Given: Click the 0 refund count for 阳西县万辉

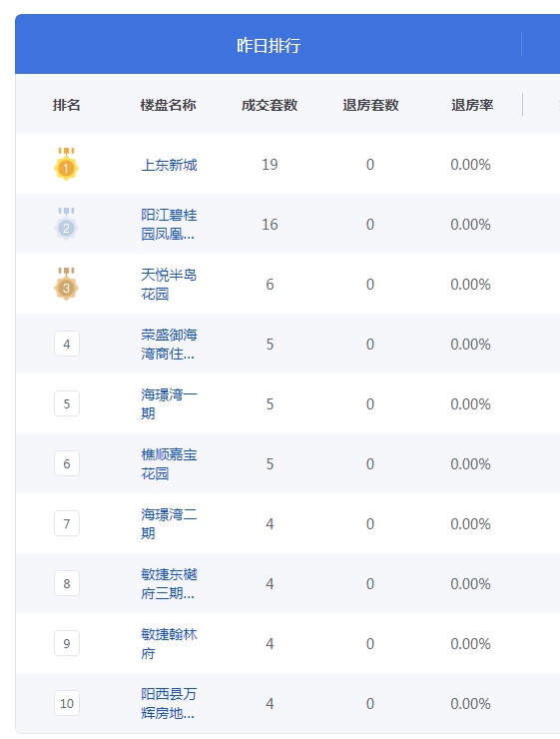Looking at the screenshot, I should click(370, 704).
